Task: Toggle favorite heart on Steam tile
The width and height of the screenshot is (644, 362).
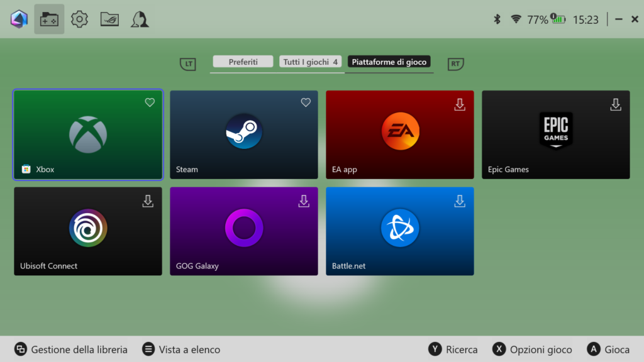Action: click(x=306, y=102)
